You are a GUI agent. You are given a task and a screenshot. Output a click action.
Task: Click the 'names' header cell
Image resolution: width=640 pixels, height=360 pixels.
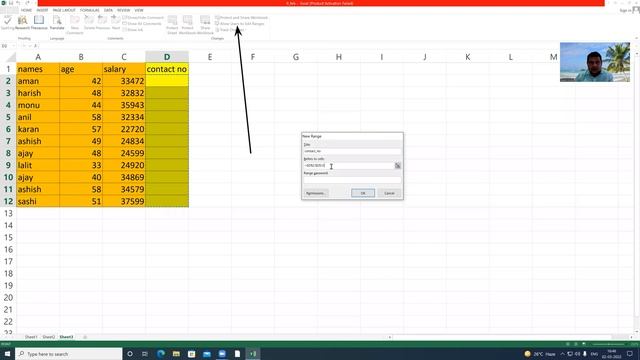38,69
